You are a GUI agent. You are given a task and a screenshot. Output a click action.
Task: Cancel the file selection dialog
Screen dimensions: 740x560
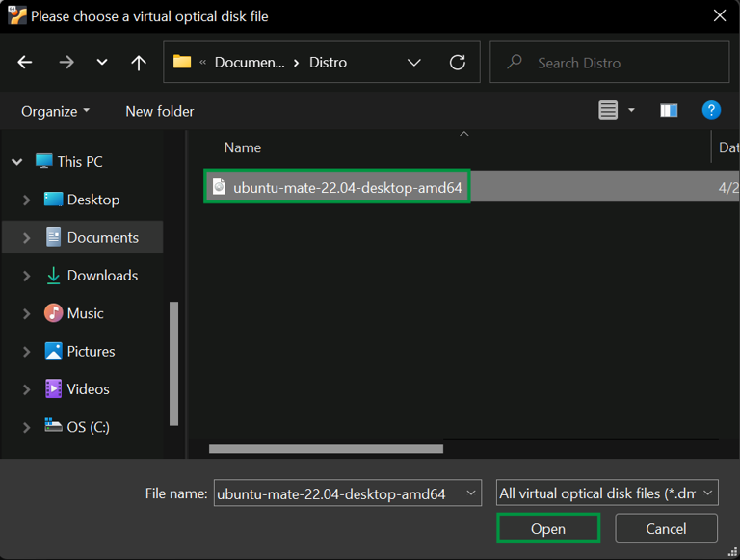coord(666,528)
